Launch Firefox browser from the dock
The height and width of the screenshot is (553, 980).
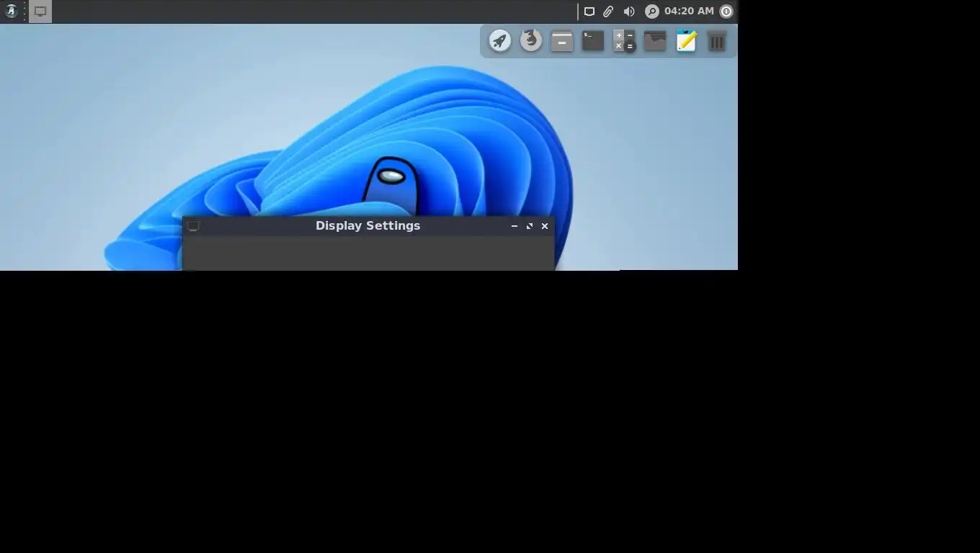pos(531,40)
